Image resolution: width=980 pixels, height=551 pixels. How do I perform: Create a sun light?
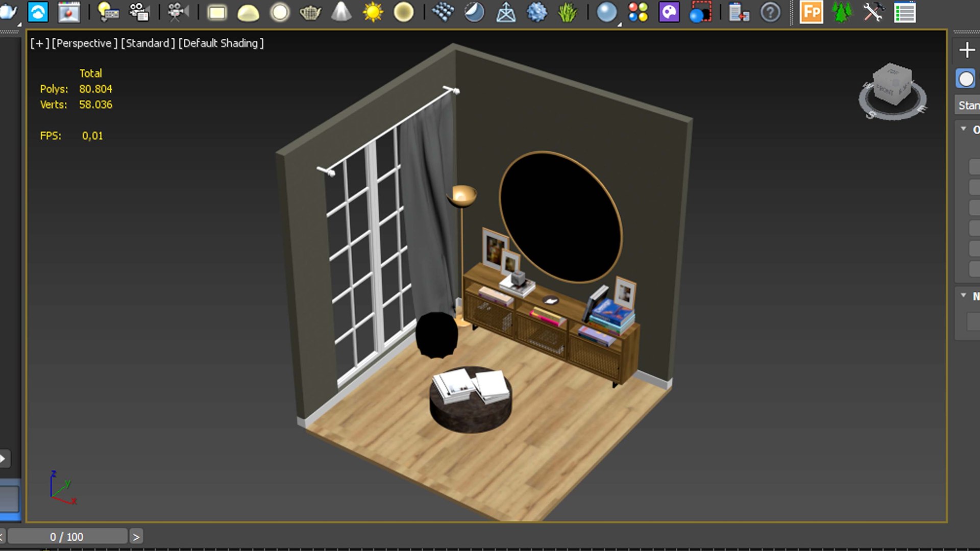[373, 12]
